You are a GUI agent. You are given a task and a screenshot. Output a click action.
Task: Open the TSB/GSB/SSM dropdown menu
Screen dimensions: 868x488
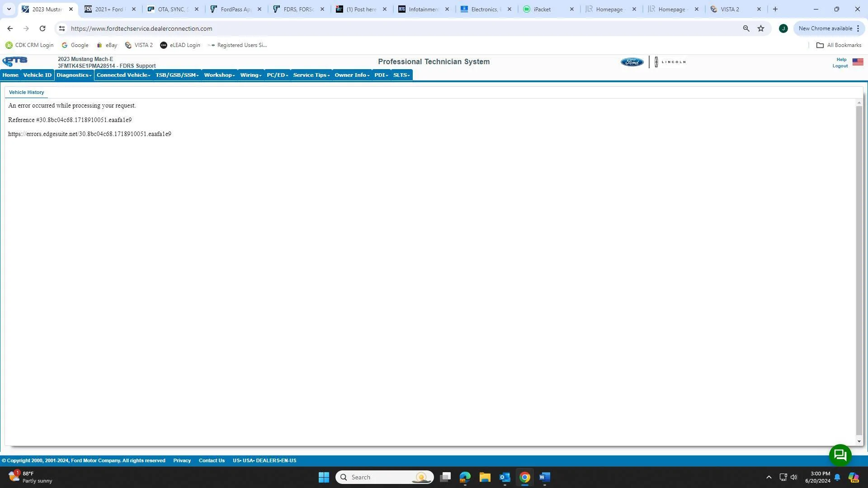pos(177,75)
